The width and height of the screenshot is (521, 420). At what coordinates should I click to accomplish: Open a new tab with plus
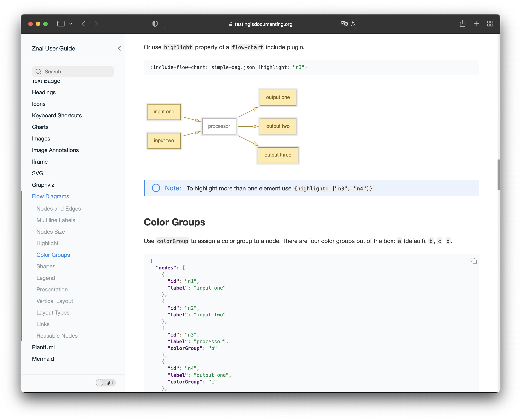pos(476,24)
